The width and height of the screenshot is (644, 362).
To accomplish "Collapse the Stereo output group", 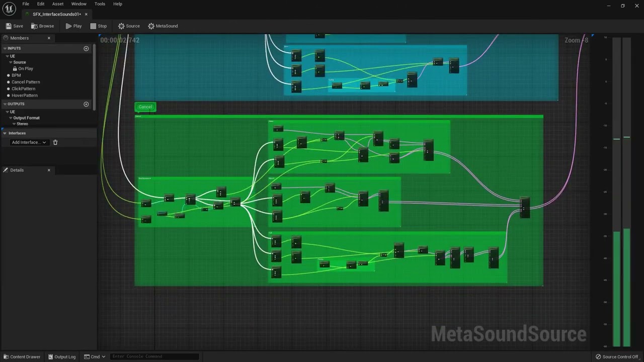I will click(14, 124).
